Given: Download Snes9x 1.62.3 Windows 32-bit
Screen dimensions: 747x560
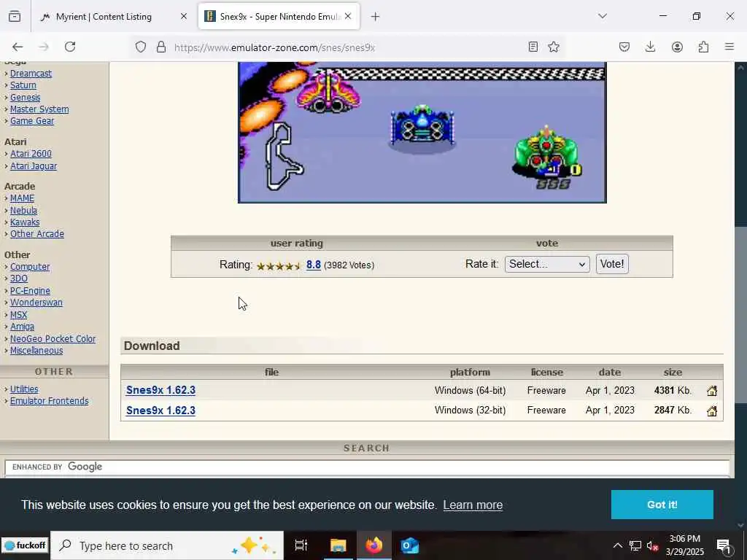Looking at the screenshot, I should (160, 411).
